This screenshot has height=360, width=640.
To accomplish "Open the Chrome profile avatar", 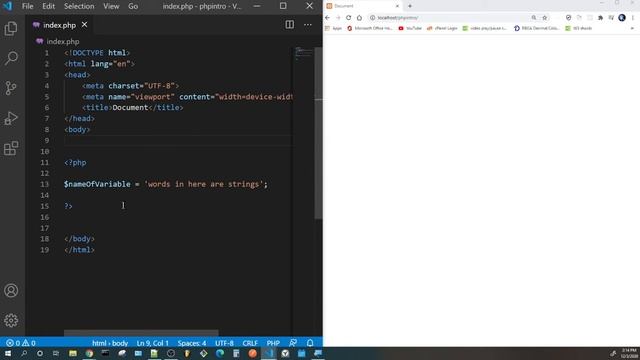I will pos(622,18).
